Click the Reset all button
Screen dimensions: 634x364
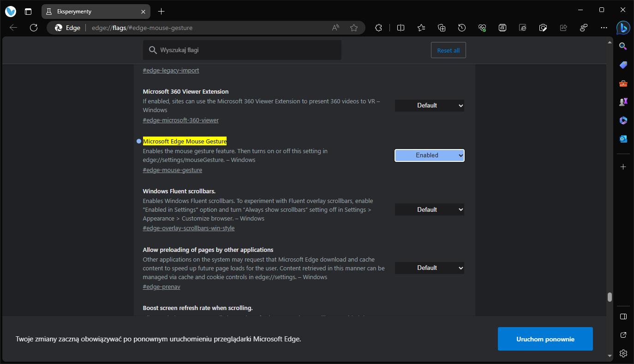coord(449,50)
